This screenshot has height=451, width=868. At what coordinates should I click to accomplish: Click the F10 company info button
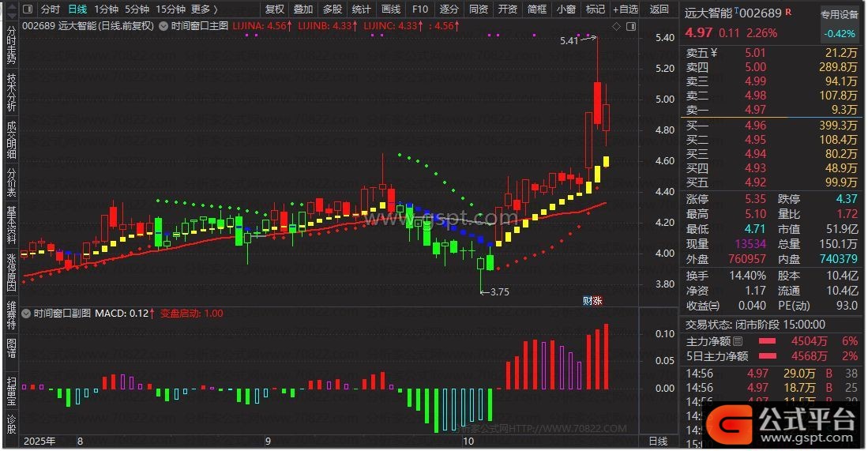coord(420,9)
